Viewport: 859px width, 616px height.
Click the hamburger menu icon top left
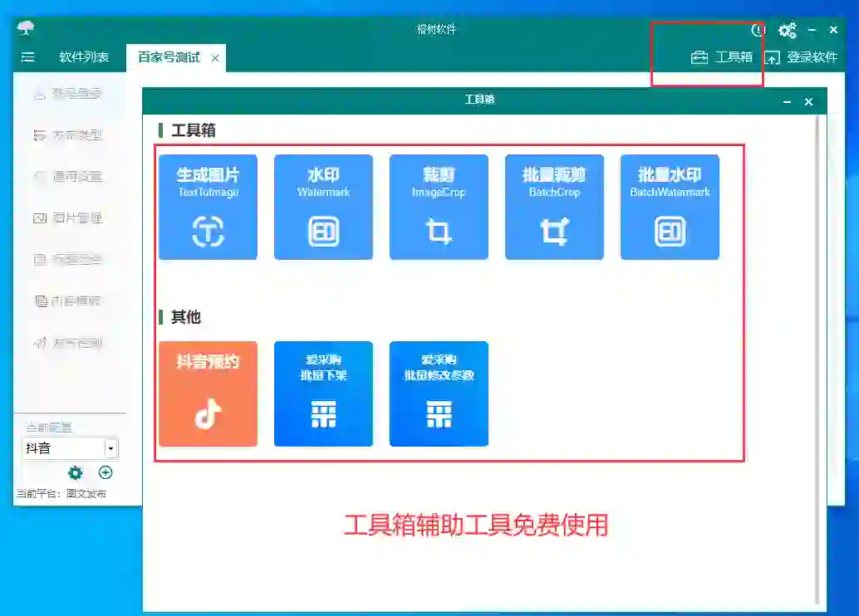point(27,57)
